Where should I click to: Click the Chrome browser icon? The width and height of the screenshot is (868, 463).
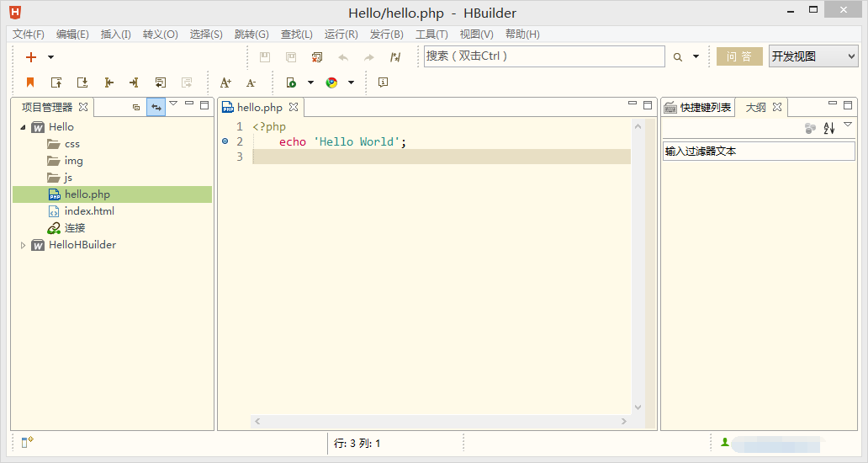point(331,82)
